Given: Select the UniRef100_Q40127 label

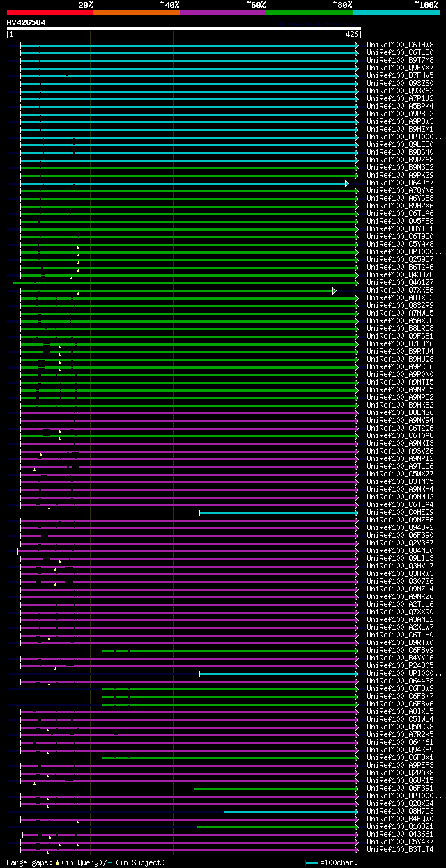Looking at the screenshot, I should click(400, 283).
